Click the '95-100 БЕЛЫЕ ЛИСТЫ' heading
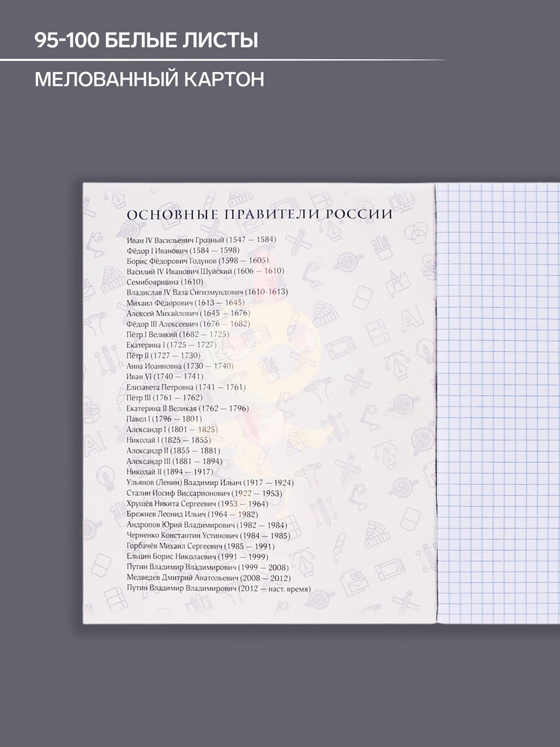The height and width of the screenshot is (747, 560). pyautogui.click(x=146, y=41)
